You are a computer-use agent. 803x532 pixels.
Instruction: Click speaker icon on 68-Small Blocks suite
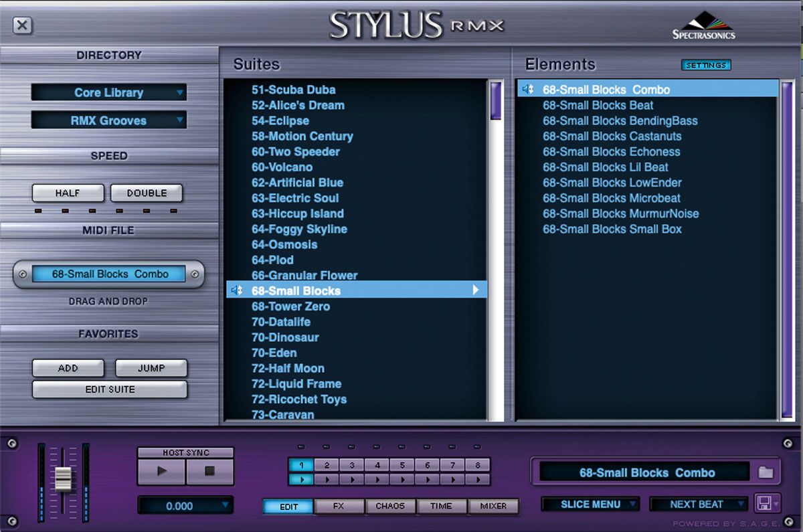[236, 290]
